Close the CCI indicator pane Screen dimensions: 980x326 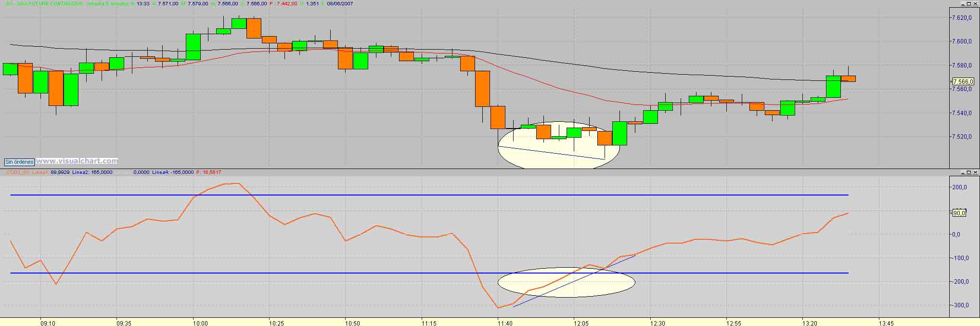(x=976, y=172)
